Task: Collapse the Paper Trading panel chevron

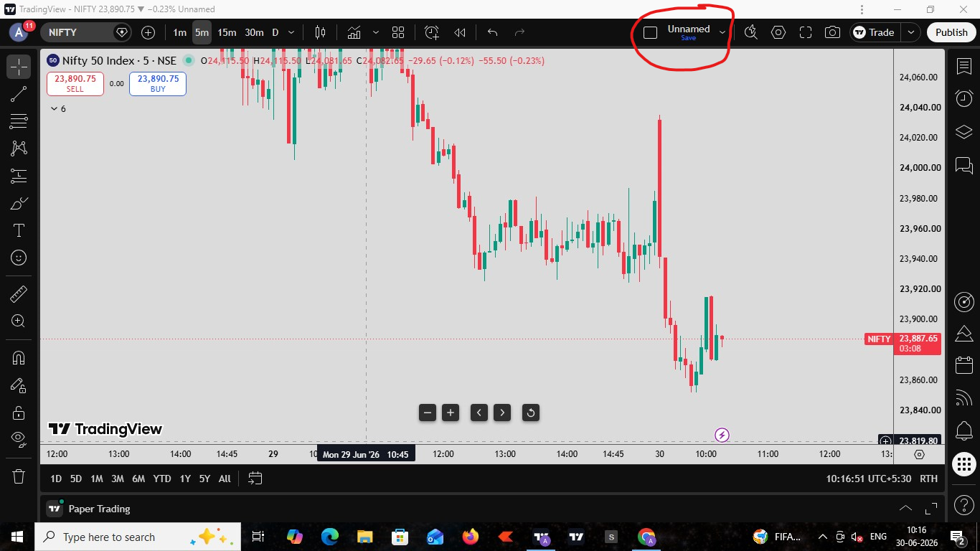Action: 905,509
